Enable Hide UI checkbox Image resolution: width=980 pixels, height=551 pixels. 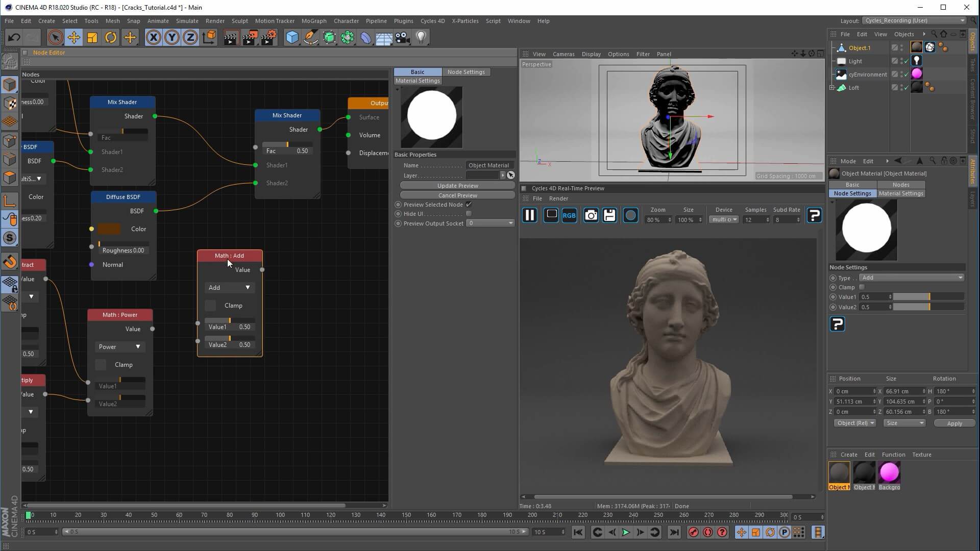pyautogui.click(x=469, y=214)
